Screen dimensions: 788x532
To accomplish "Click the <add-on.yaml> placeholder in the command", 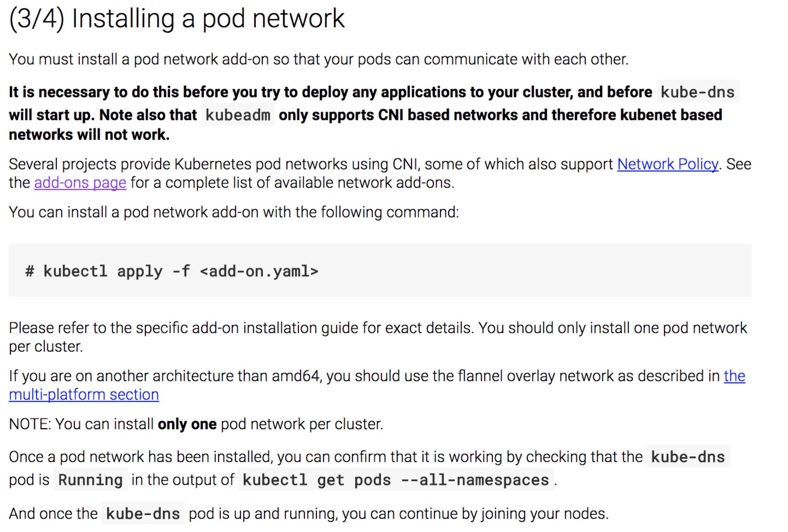I will click(x=259, y=271).
